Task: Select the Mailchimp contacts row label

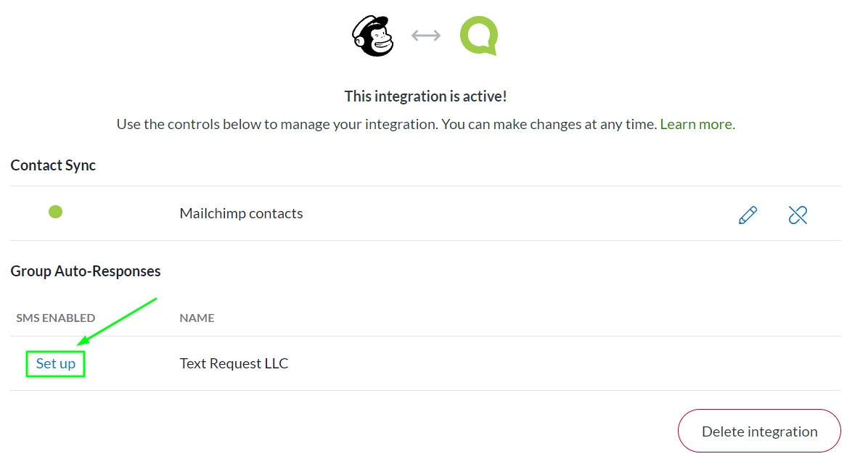Action: pos(242,214)
